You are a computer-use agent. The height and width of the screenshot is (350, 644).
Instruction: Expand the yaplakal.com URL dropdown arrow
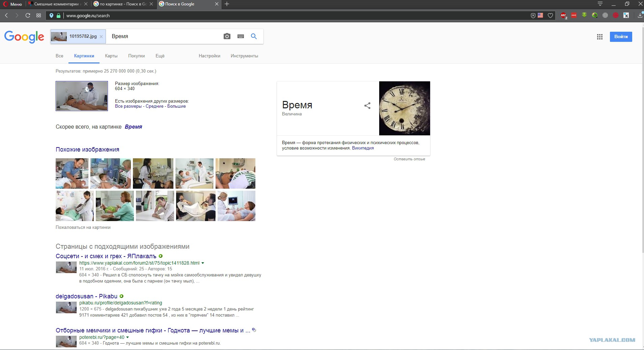pyautogui.click(x=203, y=263)
